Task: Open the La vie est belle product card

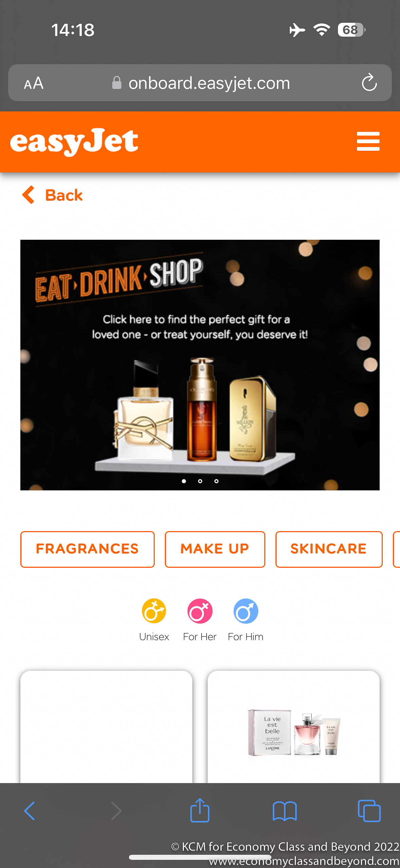Action: click(293, 727)
